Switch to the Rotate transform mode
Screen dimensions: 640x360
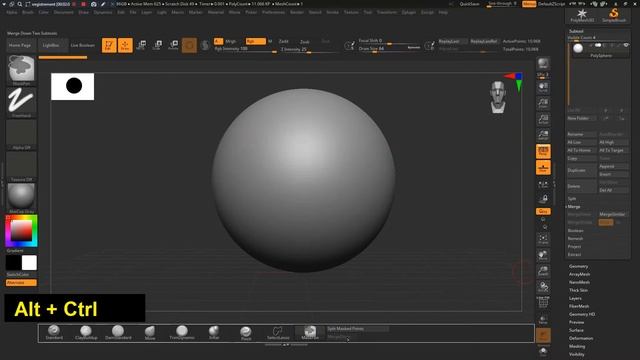(173, 45)
